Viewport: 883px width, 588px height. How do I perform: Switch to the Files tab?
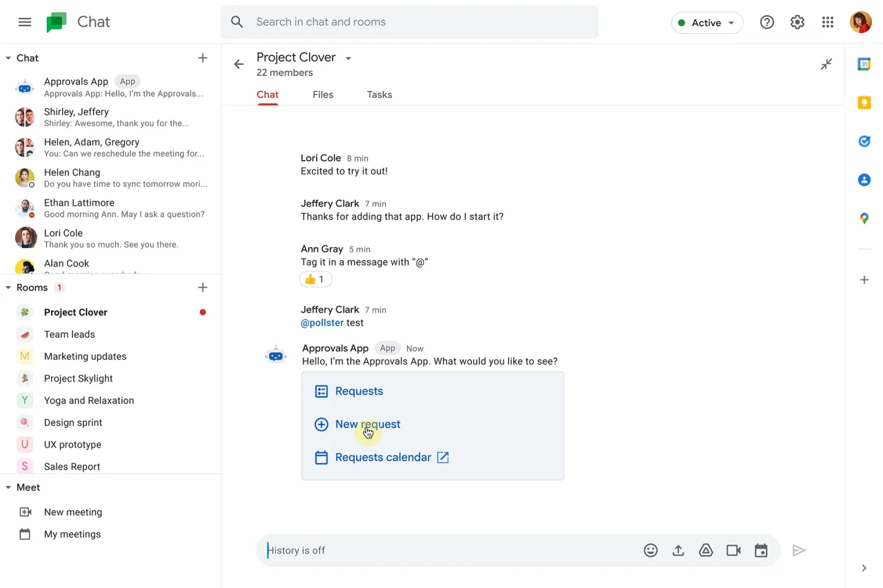coord(323,94)
